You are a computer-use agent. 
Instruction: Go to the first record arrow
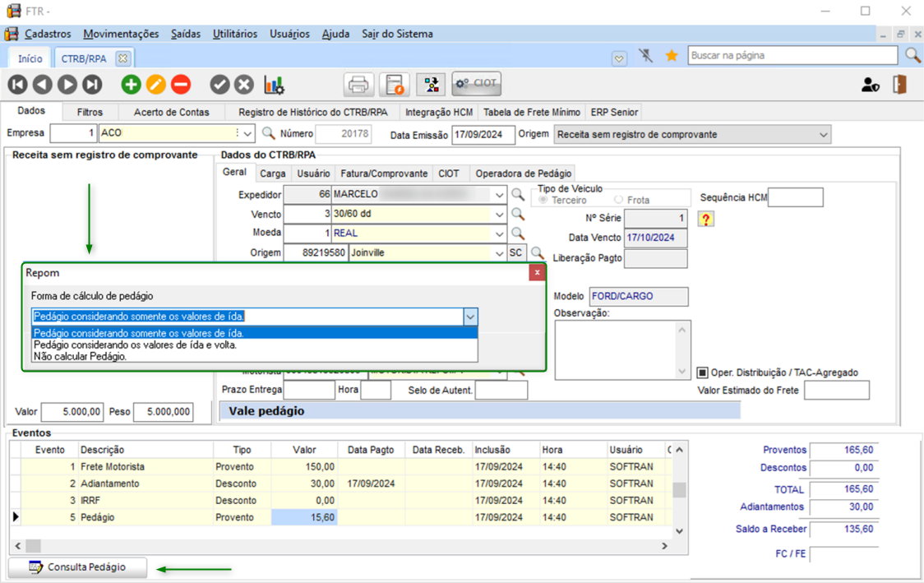pyautogui.click(x=17, y=84)
